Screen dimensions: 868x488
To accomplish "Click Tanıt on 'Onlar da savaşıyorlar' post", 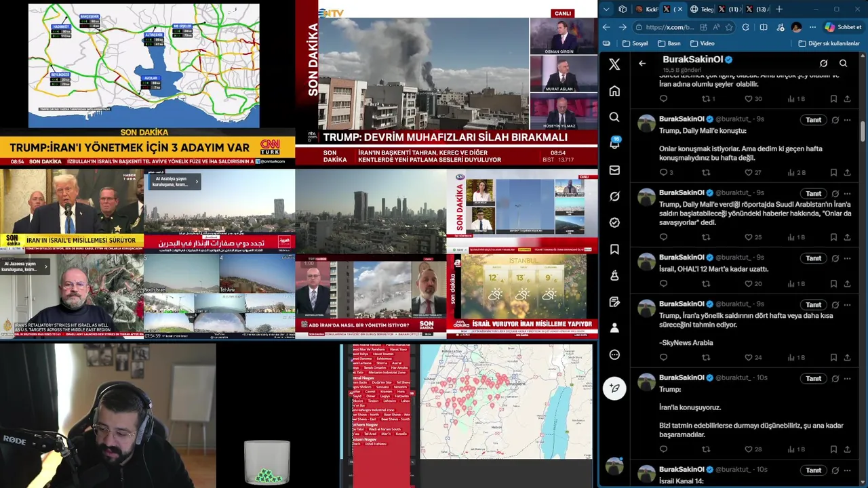I will pyautogui.click(x=813, y=194).
